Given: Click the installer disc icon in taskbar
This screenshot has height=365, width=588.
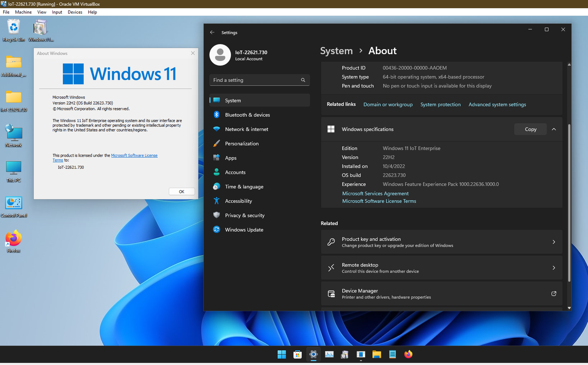Looking at the screenshot, I should (x=345, y=354).
